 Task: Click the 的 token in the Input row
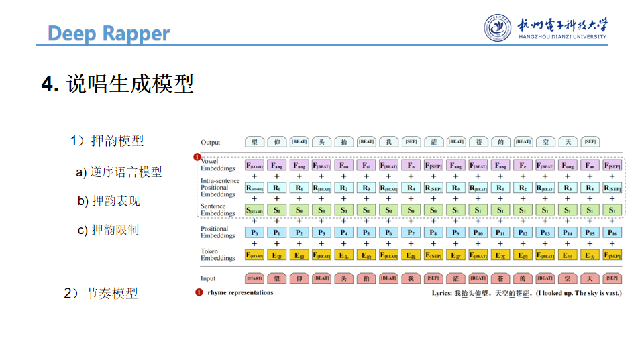click(x=523, y=278)
